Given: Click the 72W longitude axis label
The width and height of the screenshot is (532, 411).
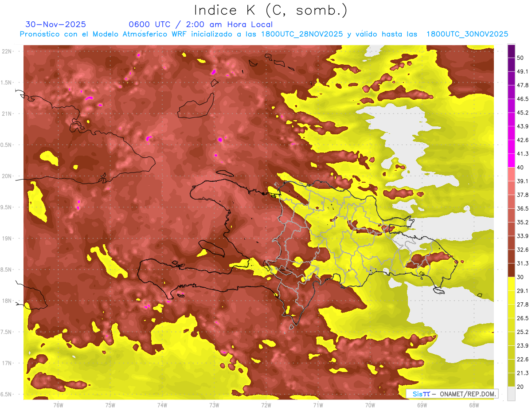Looking at the screenshot, I should coord(266,405).
